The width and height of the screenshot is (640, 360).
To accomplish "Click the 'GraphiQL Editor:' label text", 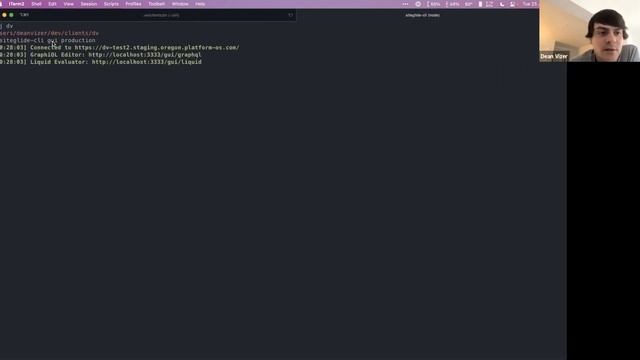I will click(x=57, y=55).
